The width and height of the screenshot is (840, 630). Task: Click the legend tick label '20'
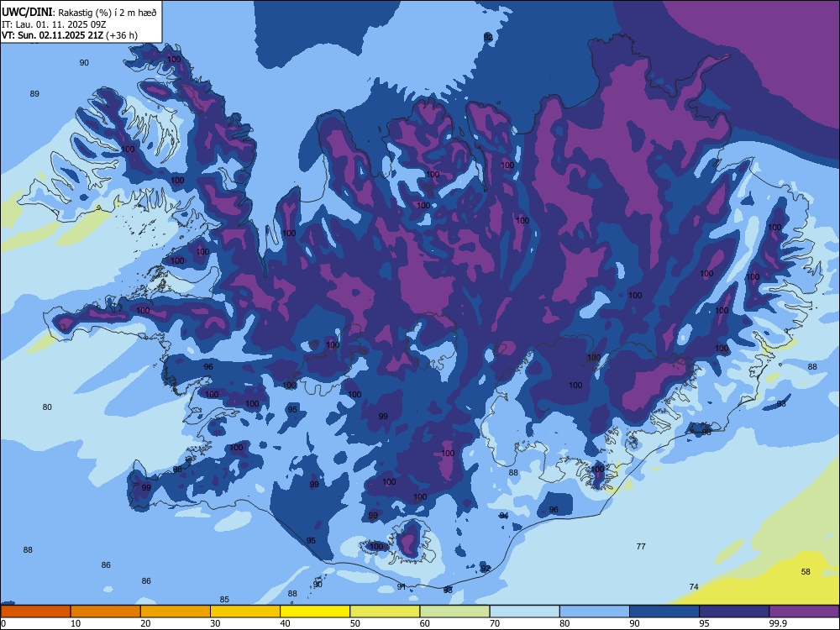(x=145, y=623)
